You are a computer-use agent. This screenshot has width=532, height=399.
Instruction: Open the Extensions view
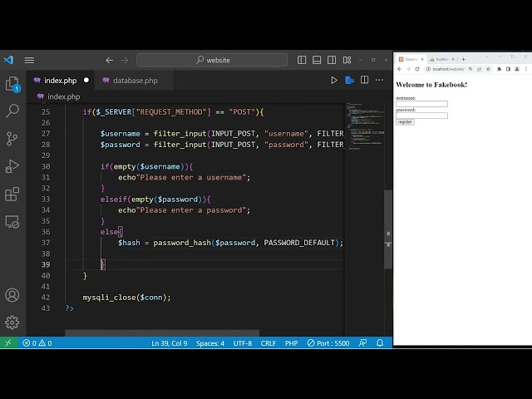[x=12, y=194]
